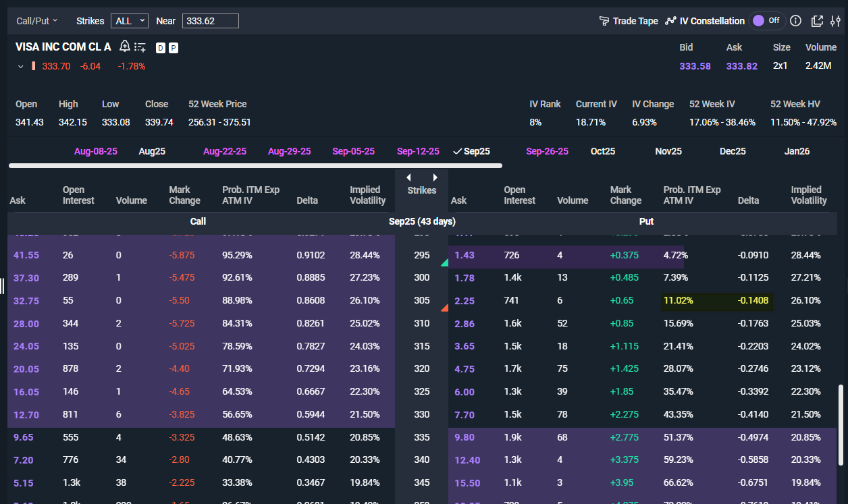
Task: Click the highlighted put delta -0.1408
Action: click(753, 300)
